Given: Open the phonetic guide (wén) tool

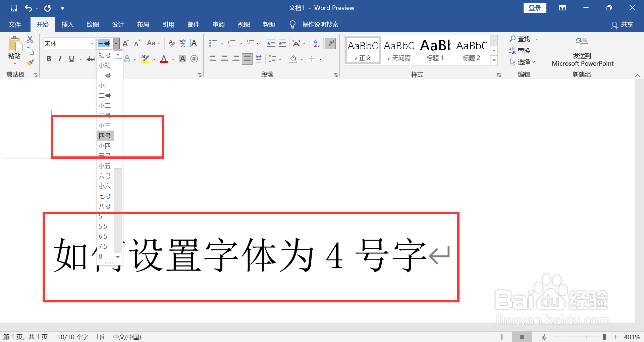Looking at the screenshot, I should coord(183,43).
